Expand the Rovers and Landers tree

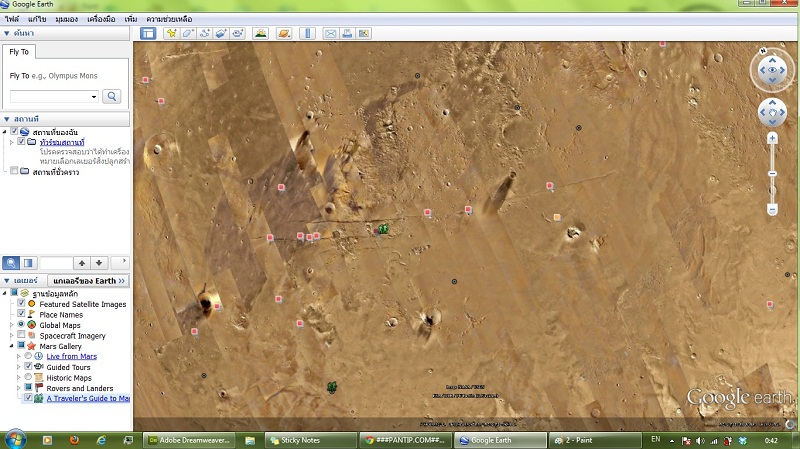18,388
